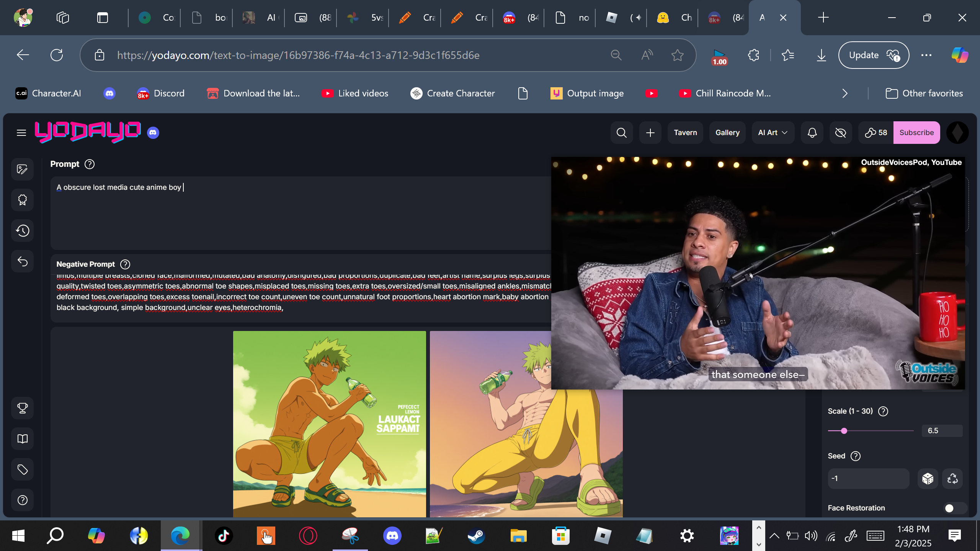
Task: Open the zoom indicator in address bar
Action: (616, 55)
